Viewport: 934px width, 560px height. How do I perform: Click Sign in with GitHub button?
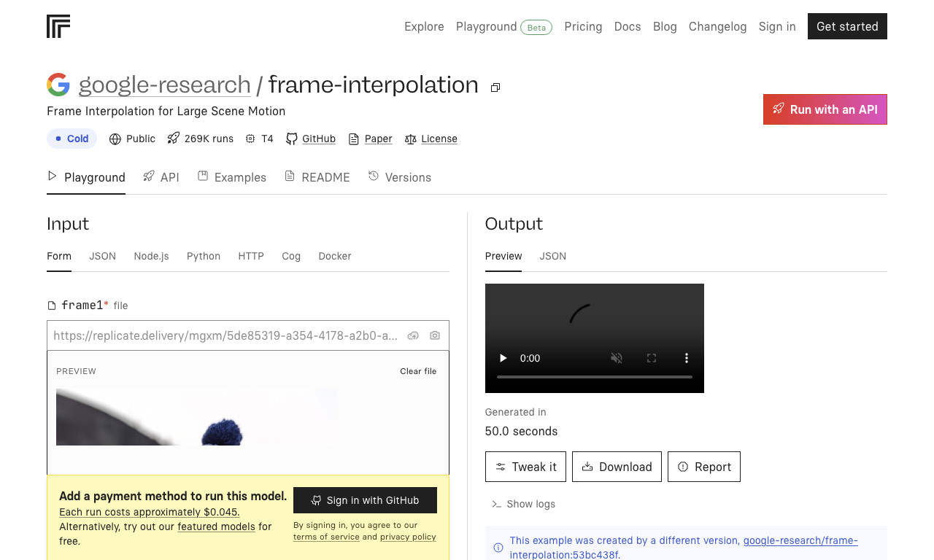[365, 500]
